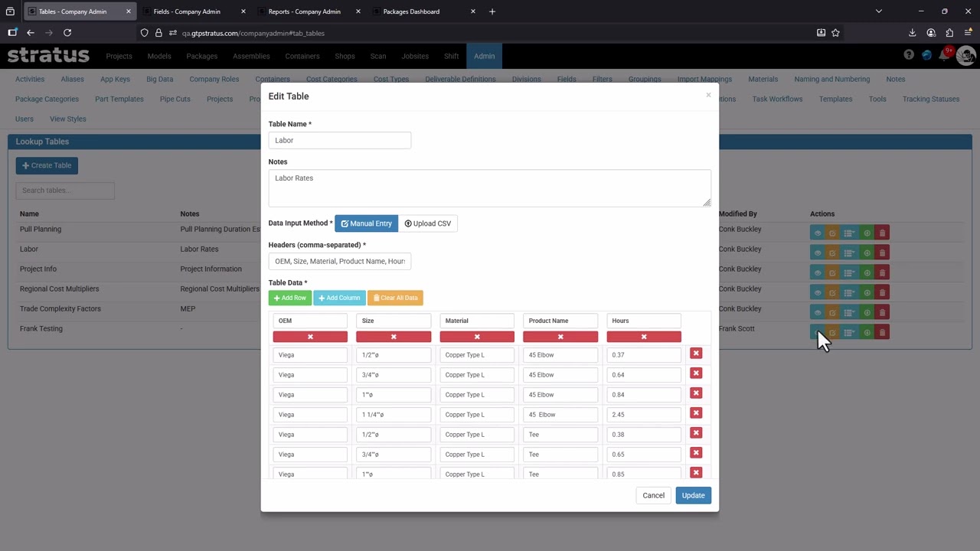This screenshot has width=980, height=551.
Task: Click the Cancel button
Action: [x=654, y=495]
